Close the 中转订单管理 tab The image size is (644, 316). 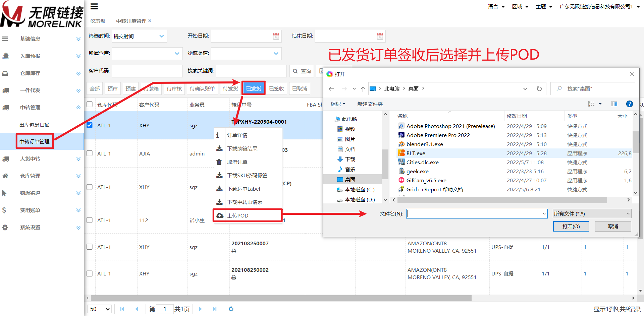(x=150, y=21)
